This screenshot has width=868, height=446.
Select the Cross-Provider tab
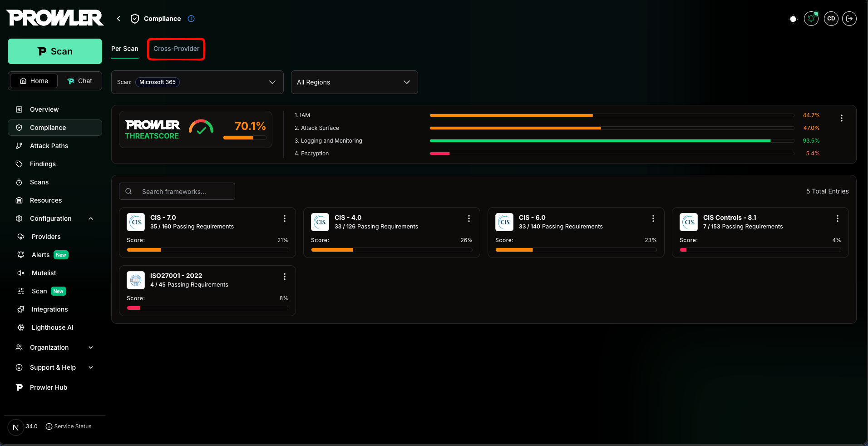pos(177,49)
